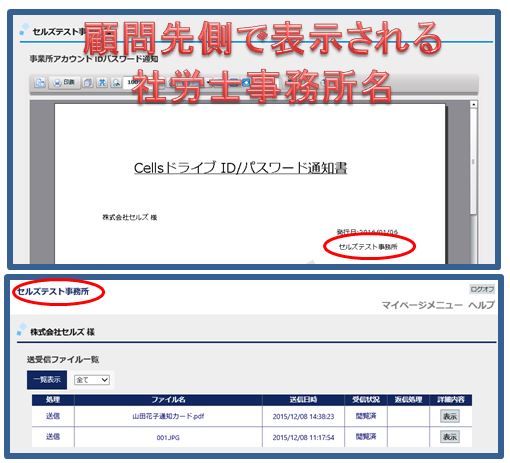Click the zoom magnifier icon in toolbar

click(x=116, y=82)
